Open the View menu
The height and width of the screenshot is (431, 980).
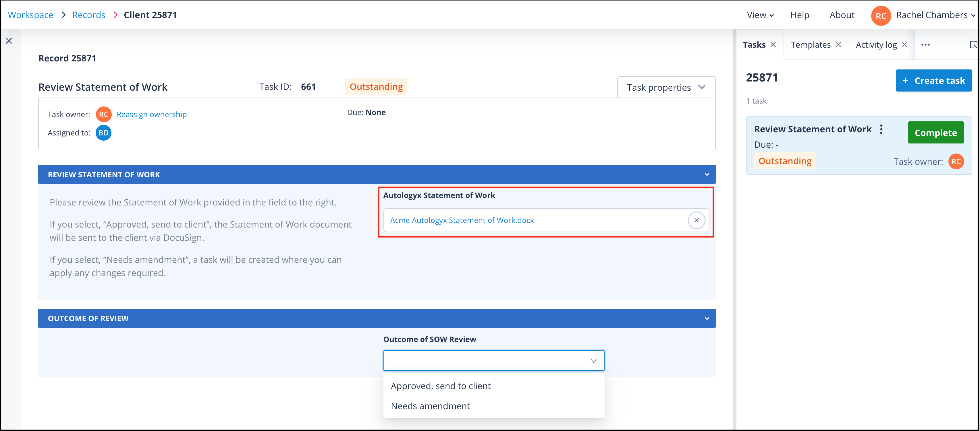(x=760, y=15)
